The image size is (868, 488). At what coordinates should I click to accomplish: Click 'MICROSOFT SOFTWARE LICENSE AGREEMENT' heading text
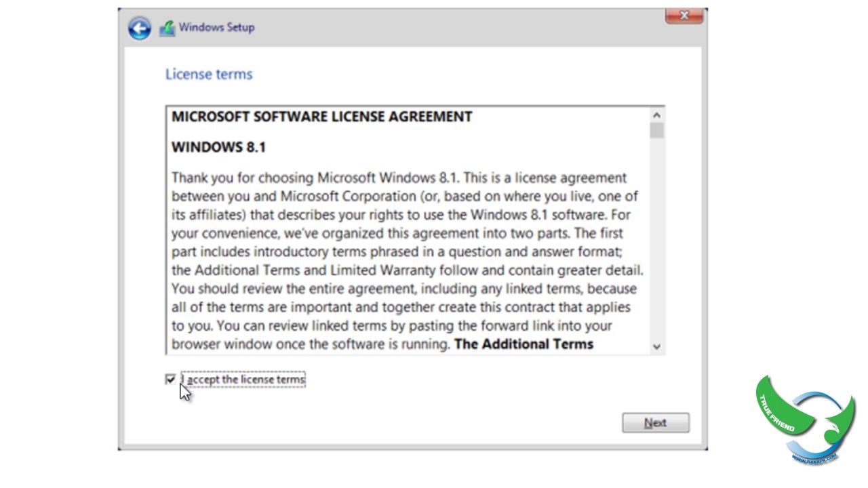321,117
